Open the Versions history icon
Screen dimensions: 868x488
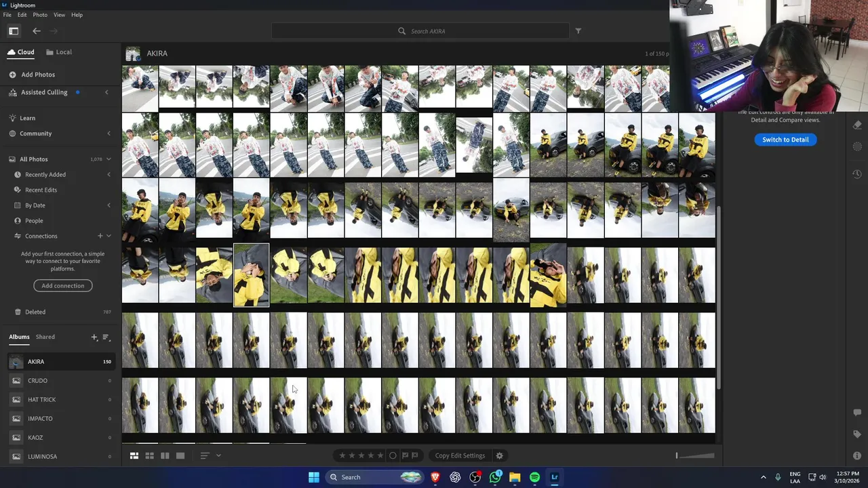coord(857,174)
